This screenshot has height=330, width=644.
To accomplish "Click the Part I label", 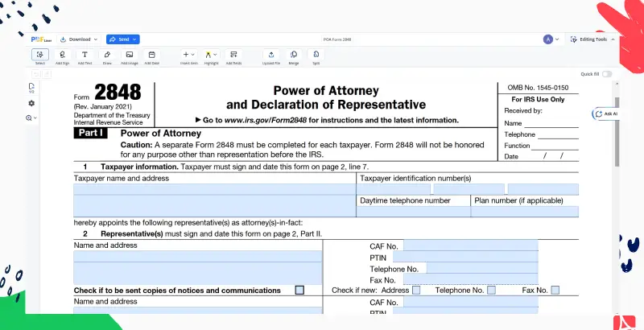I will (x=90, y=133).
